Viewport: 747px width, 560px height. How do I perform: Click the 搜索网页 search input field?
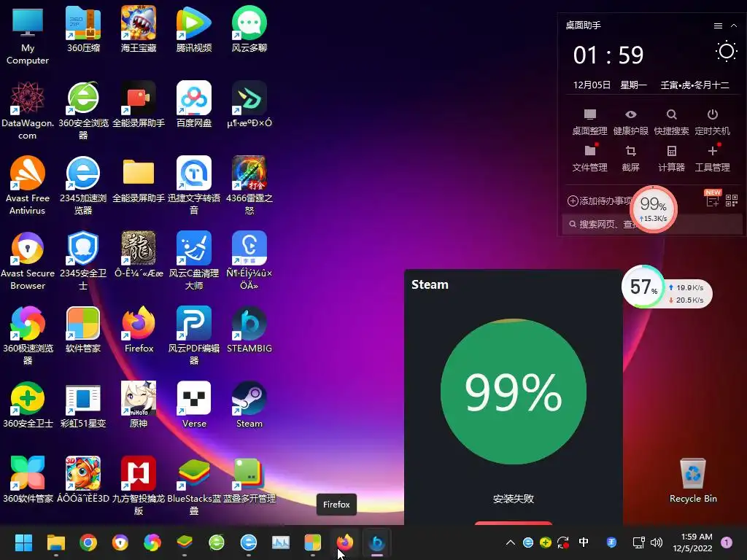[x=652, y=224]
